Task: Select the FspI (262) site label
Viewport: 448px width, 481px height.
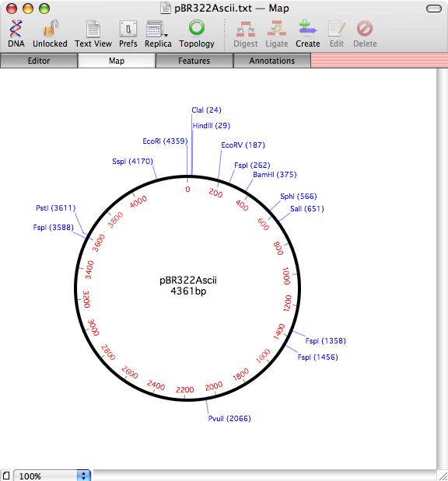Action: [x=252, y=166]
